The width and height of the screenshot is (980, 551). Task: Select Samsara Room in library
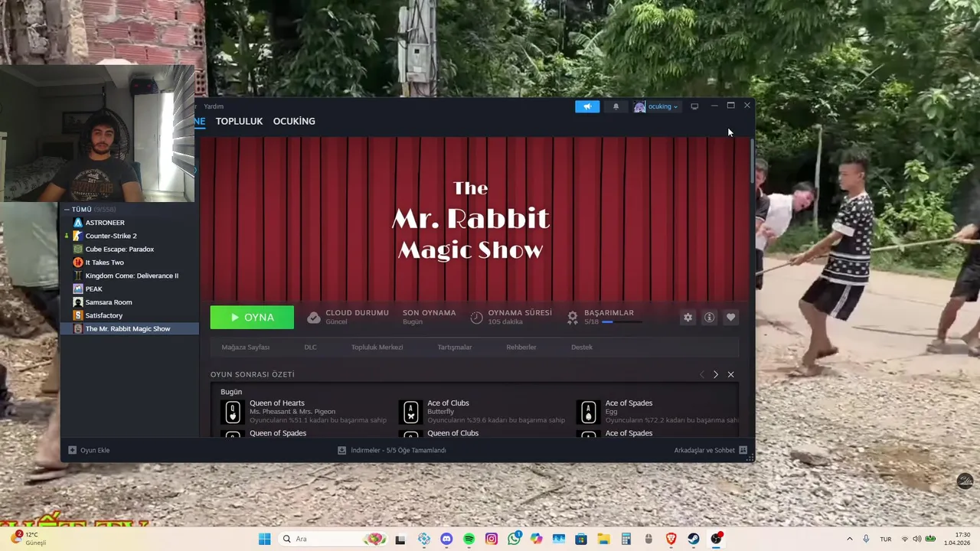[x=130, y=302]
